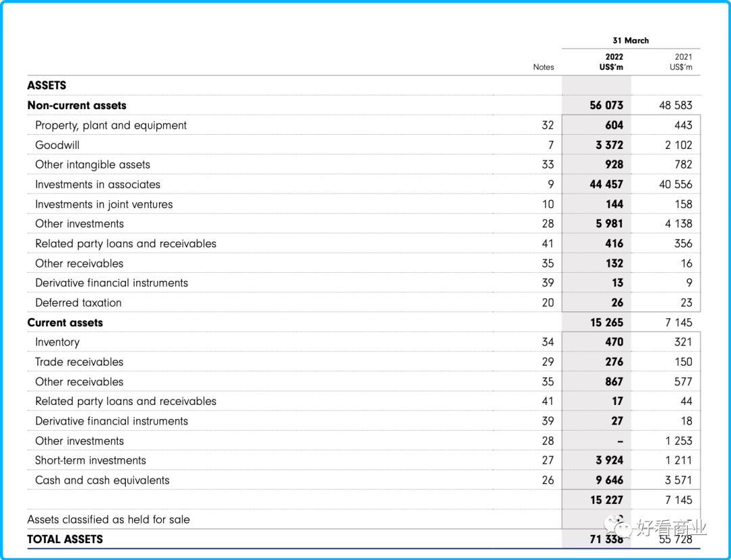
Task: Click the 1 253 other investments value
Action: pos(679,441)
